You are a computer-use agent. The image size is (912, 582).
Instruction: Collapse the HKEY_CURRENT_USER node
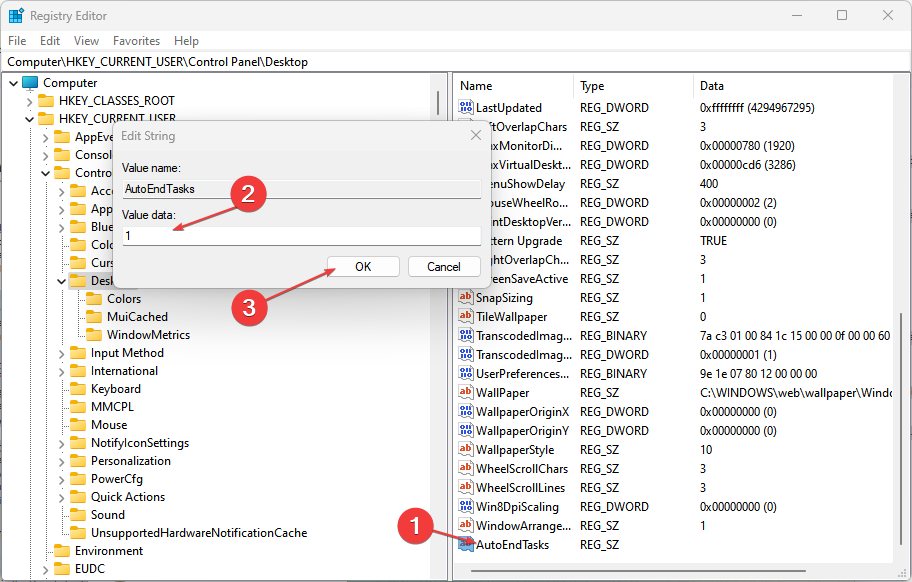pos(29,119)
